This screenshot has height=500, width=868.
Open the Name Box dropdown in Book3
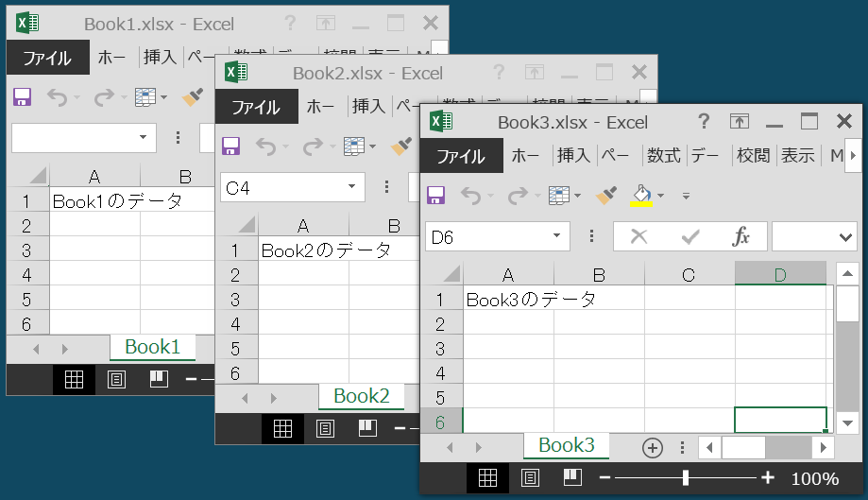[556, 235]
